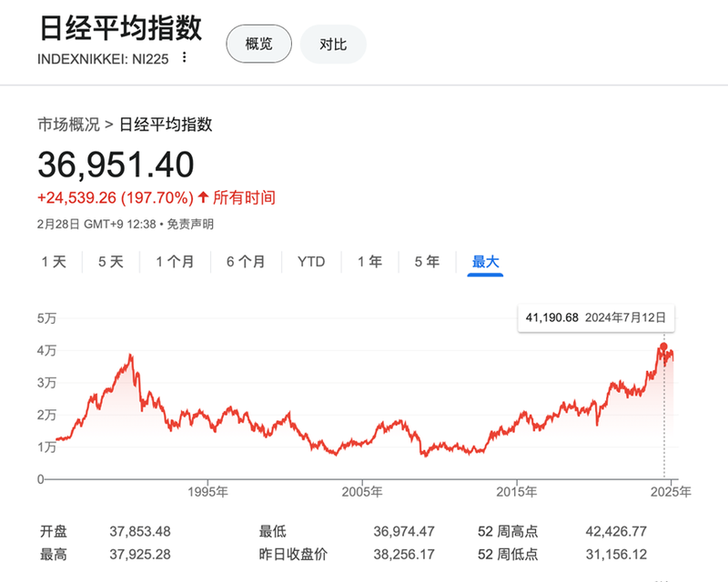The width and height of the screenshot is (728, 582).
Task: Choose the 1 年 range tab
Action: [x=370, y=262]
